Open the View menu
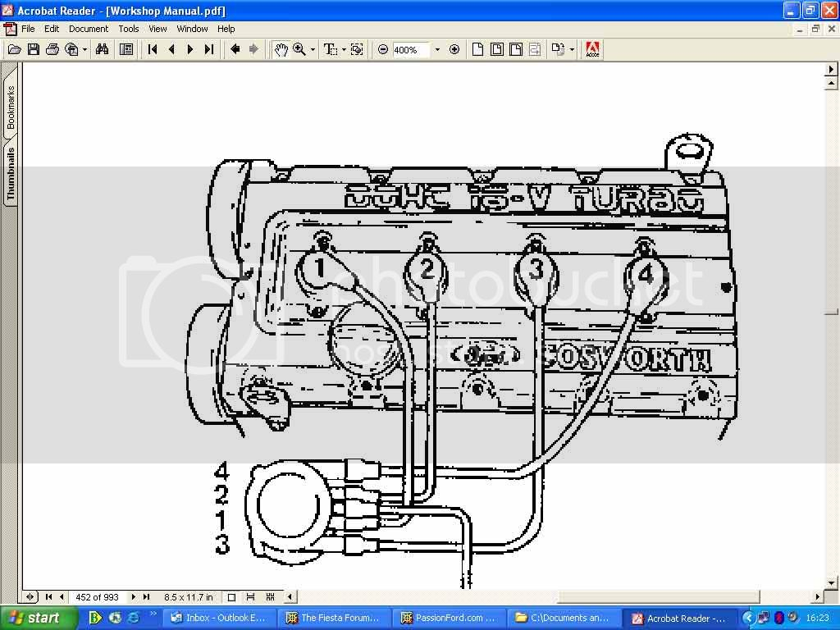840x630 pixels. [157, 29]
